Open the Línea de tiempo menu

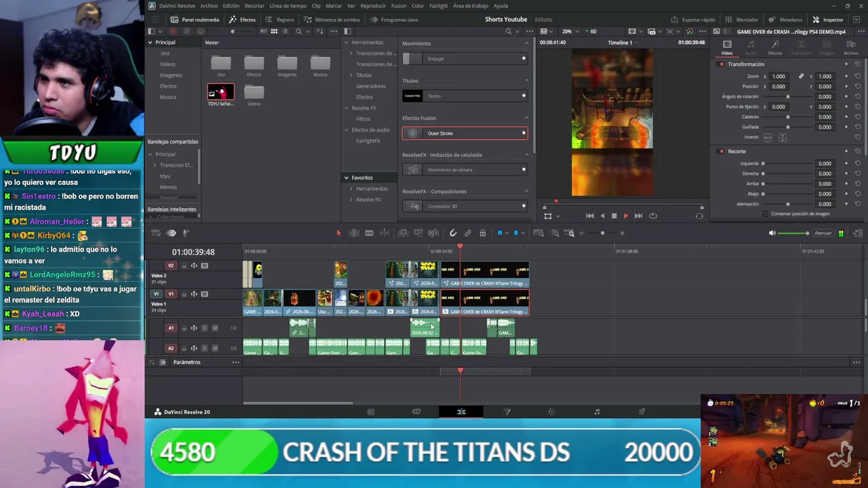(x=288, y=5)
